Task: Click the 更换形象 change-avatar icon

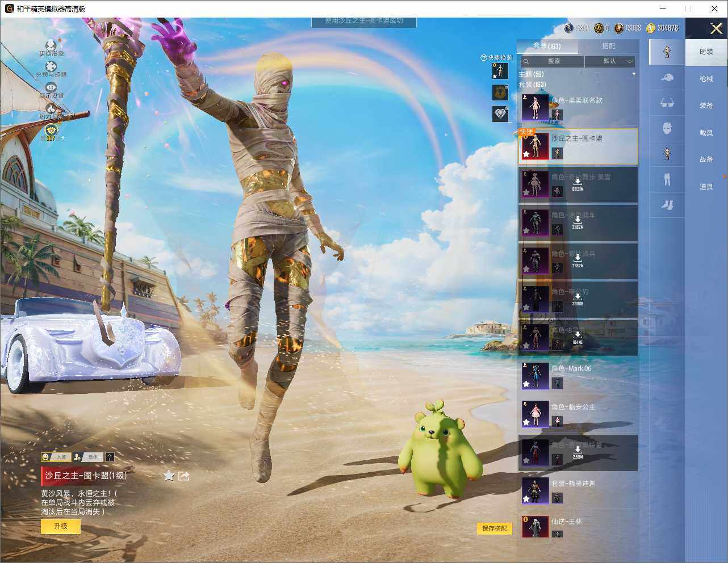Action: point(51,45)
